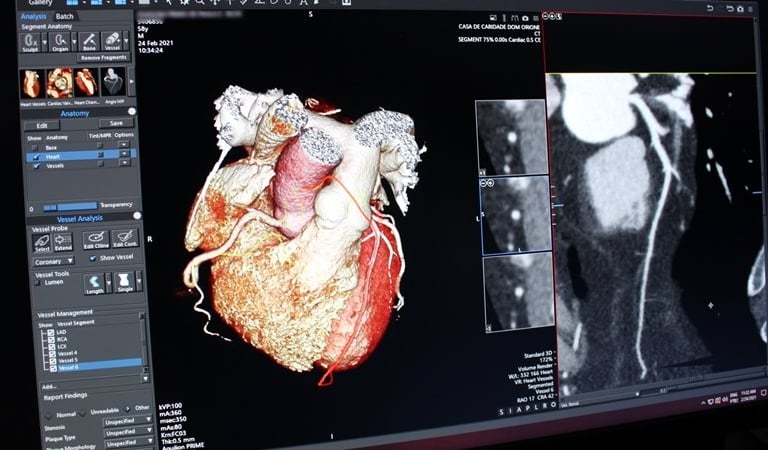Adjust the Transparency slider bar
The image size is (768, 450).
coord(70,207)
